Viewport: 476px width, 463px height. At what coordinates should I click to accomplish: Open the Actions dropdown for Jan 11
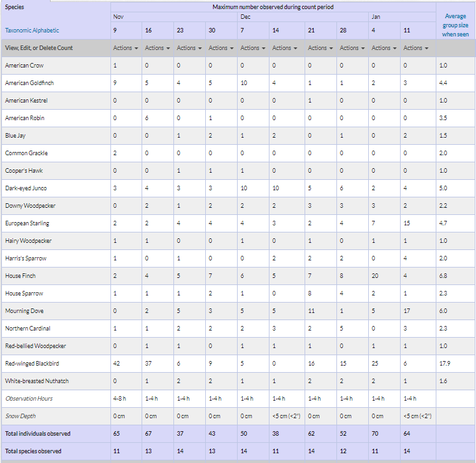point(416,48)
